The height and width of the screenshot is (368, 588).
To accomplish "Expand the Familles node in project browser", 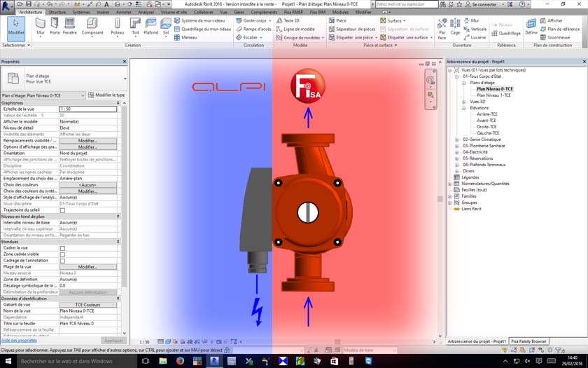I will [450, 196].
